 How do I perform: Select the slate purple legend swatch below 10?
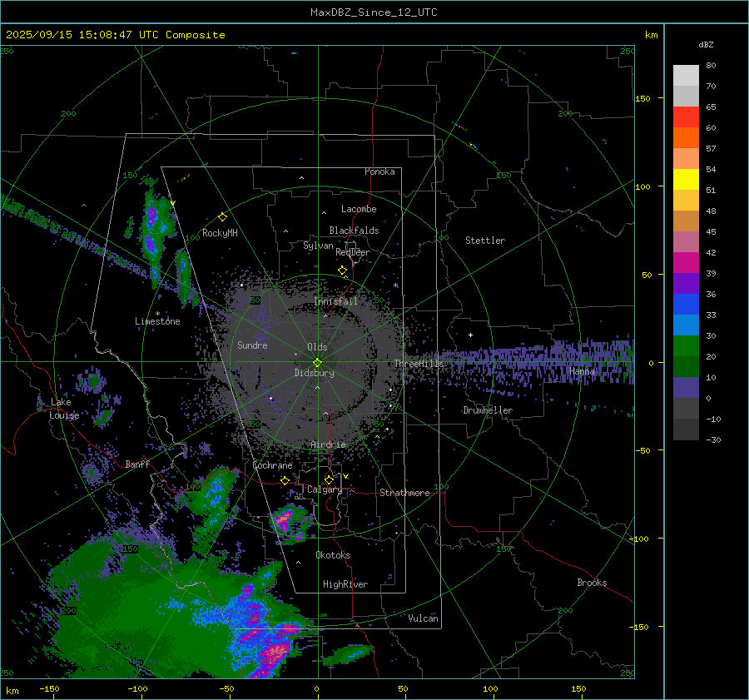tap(686, 388)
